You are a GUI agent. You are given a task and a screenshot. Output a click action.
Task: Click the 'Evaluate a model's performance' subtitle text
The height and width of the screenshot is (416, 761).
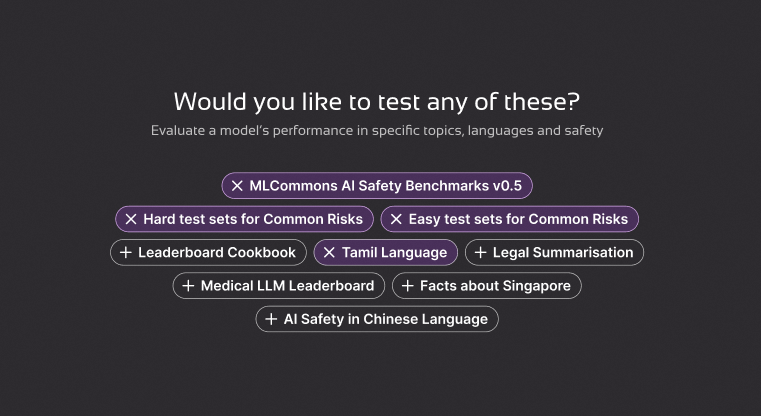click(377, 130)
